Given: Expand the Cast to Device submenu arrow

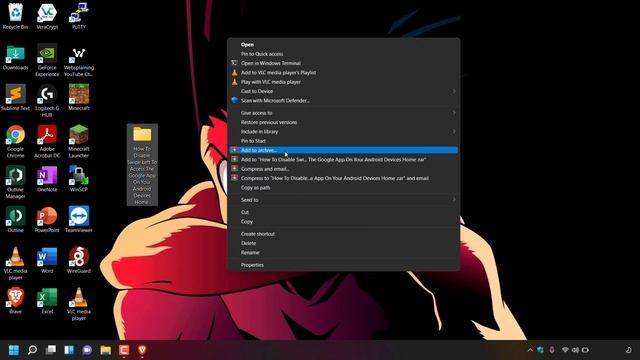Looking at the screenshot, I should 454,91.
